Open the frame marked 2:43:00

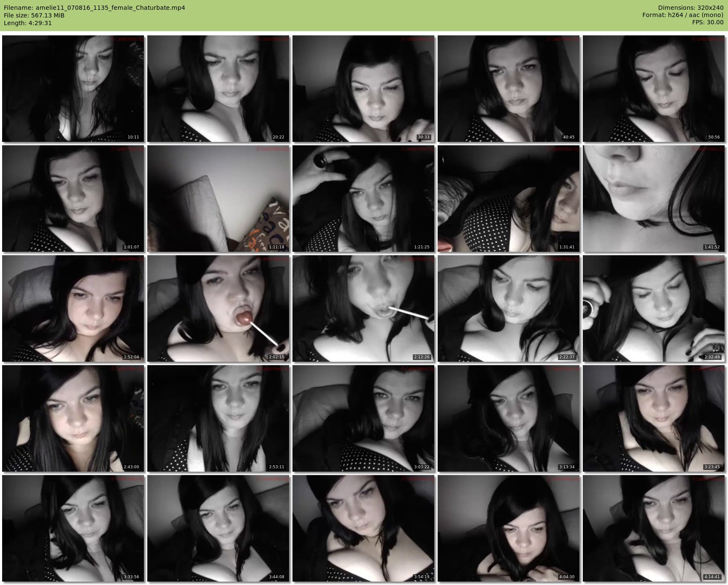[x=73, y=418]
